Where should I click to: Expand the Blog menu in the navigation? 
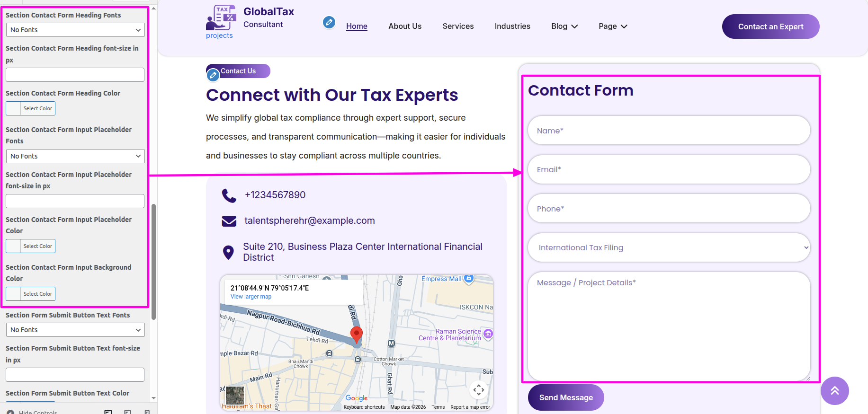click(564, 26)
